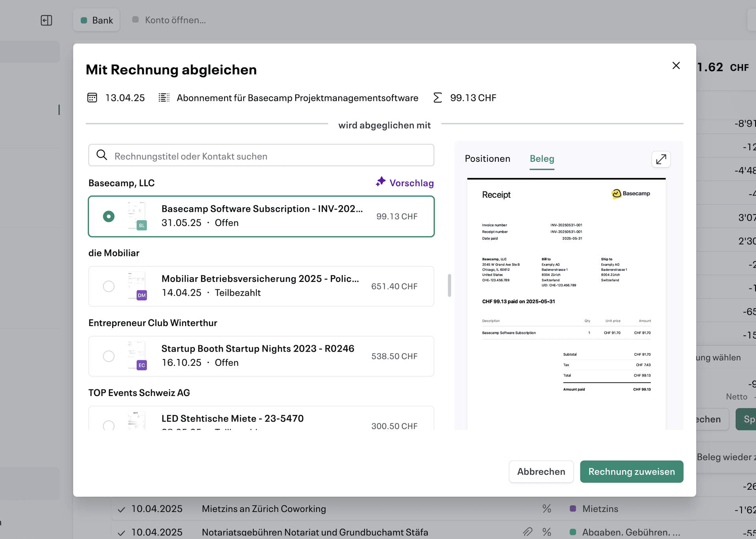756x539 pixels.
Task: Close the Mit Rechnung abgleichen dialog
Action: click(x=676, y=65)
